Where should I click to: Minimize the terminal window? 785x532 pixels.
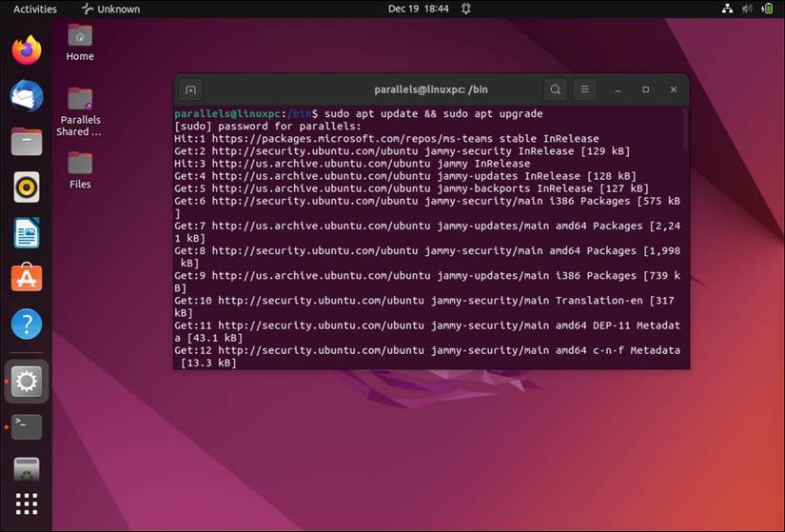[x=618, y=90]
